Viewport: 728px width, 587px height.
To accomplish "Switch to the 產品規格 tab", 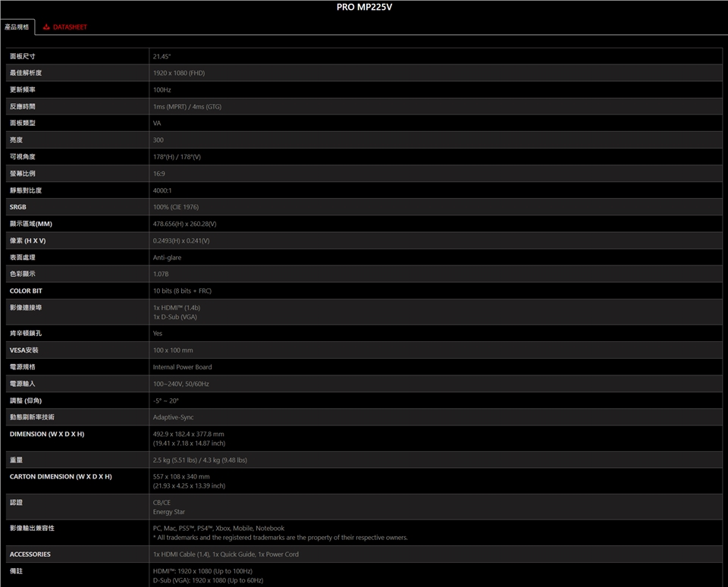I will [17, 27].
